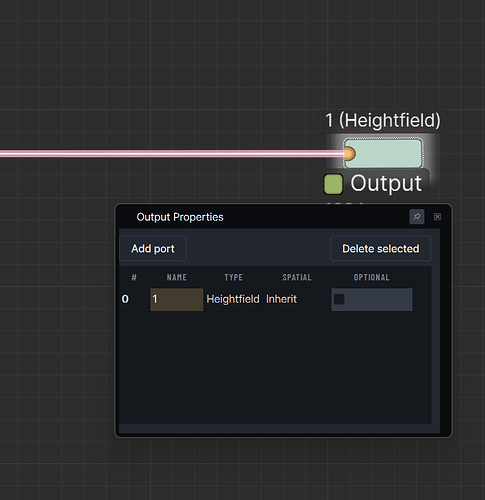This screenshot has height=500, width=485.
Task: Open the Inherit spatial dropdown
Action: 297,299
